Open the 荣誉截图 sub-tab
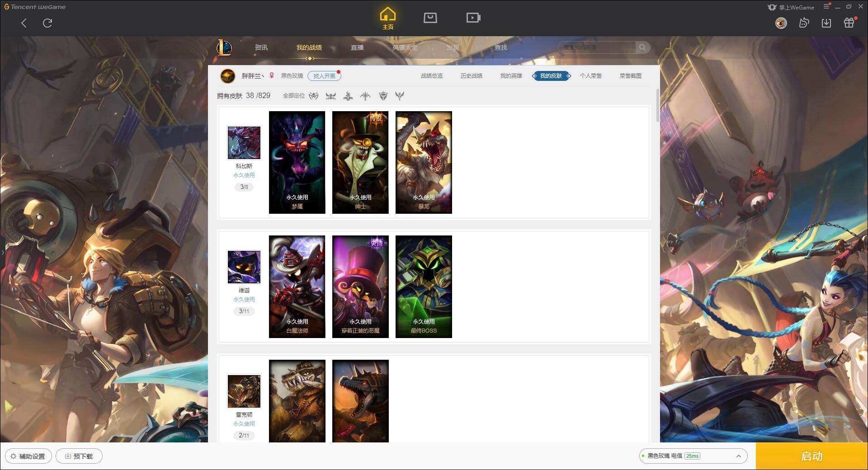The width and height of the screenshot is (868, 470). 631,76
